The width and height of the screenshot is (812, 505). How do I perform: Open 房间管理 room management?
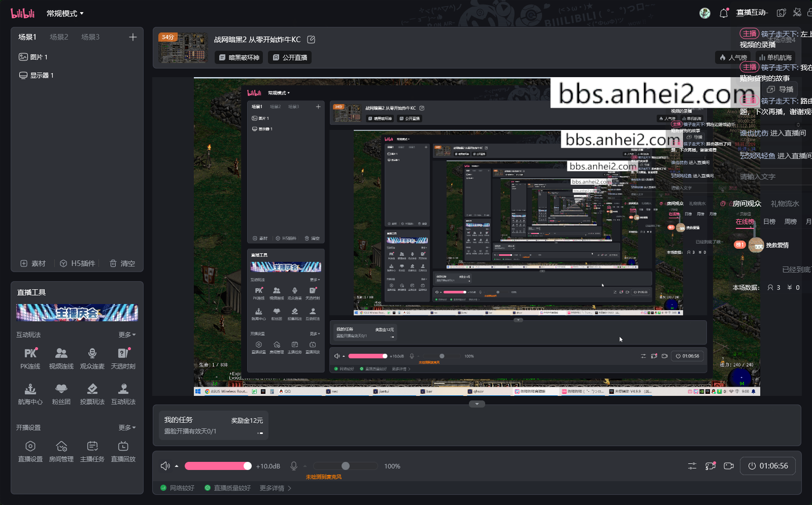(61, 451)
